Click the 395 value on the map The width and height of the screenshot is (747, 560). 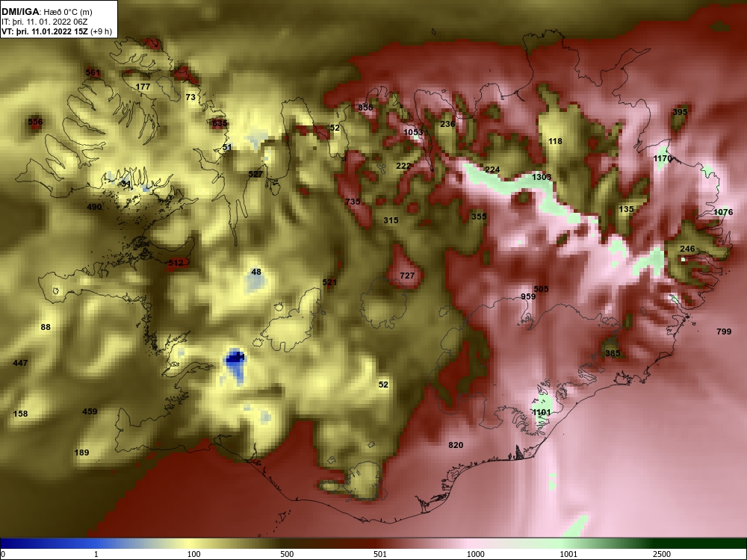pos(680,112)
